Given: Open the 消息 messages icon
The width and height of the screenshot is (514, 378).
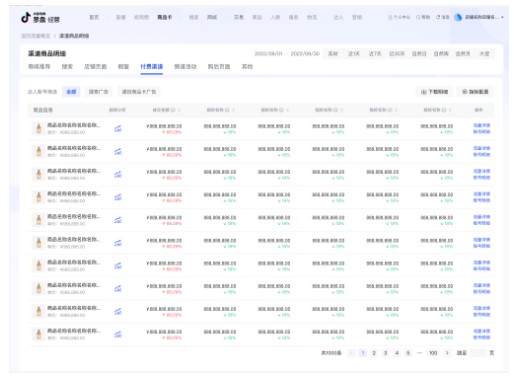Looking at the screenshot, I should [443, 17].
